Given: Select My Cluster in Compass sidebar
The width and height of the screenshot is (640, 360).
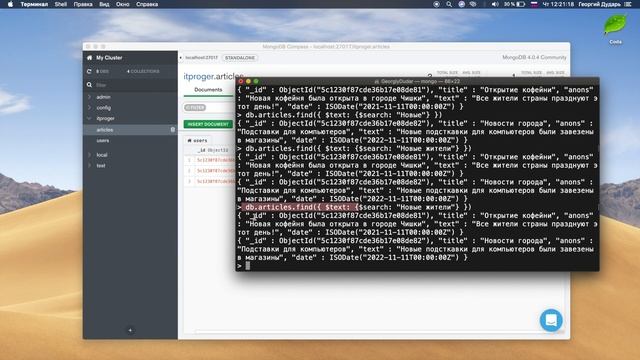Looking at the screenshot, I should pos(109,58).
